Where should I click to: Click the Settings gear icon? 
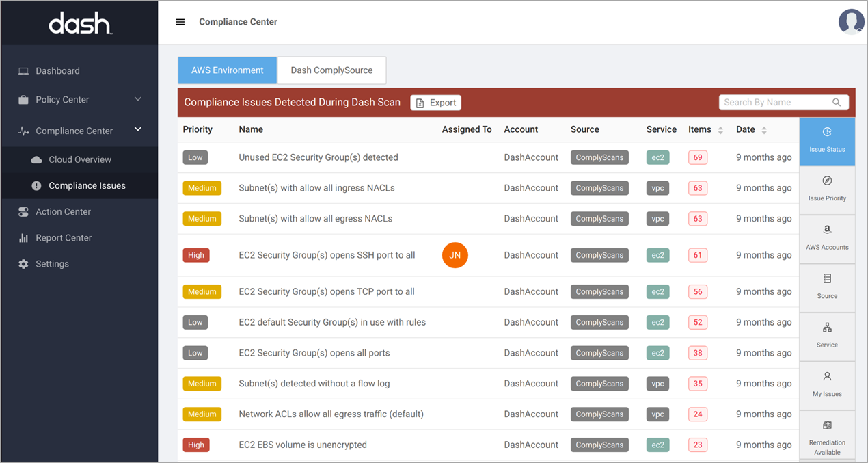tap(23, 264)
